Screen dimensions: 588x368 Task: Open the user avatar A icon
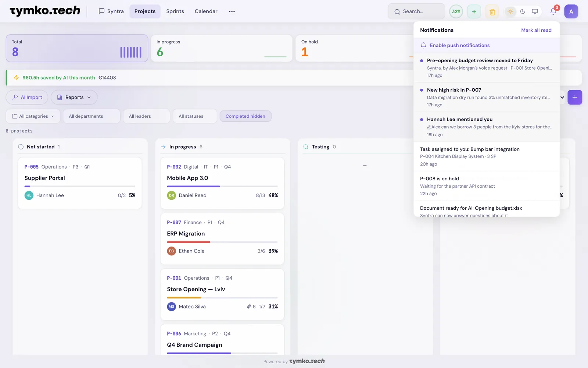(571, 11)
